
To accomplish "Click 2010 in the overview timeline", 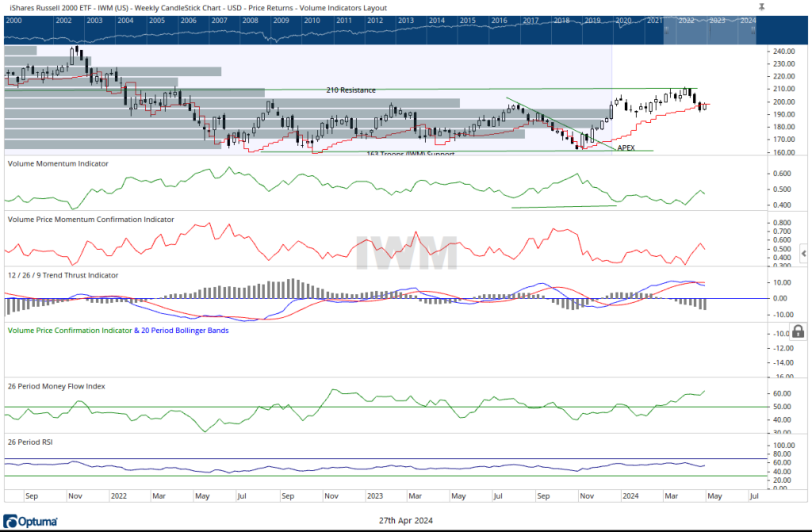I will pyautogui.click(x=312, y=20).
